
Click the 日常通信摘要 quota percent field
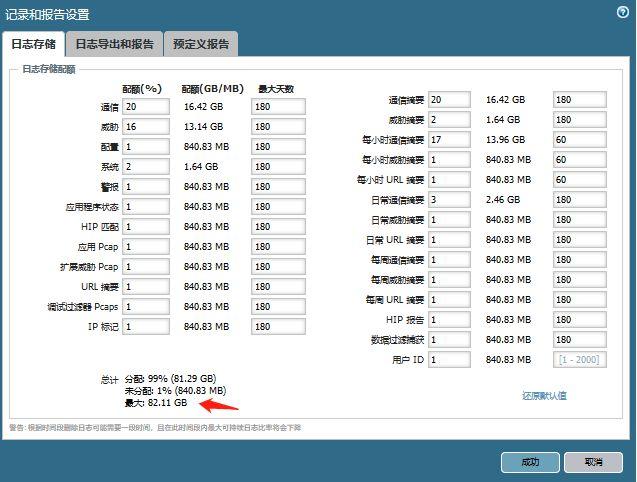pos(448,200)
